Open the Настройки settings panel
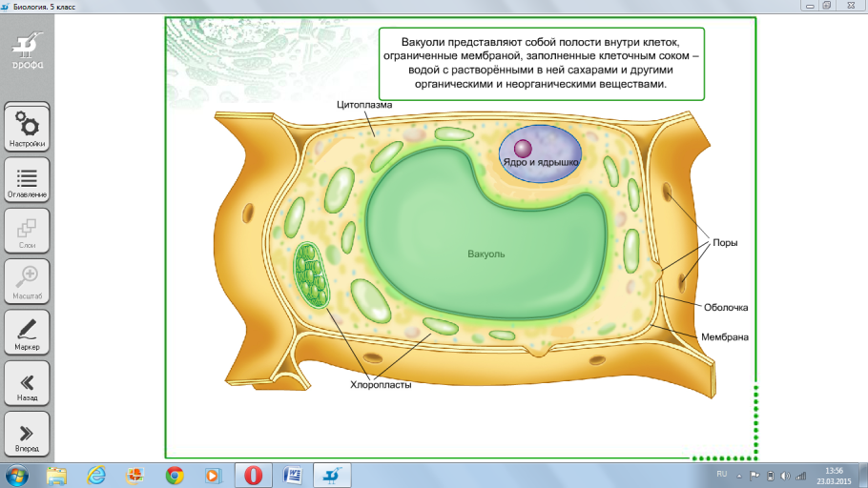The image size is (868, 488). (x=27, y=129)
